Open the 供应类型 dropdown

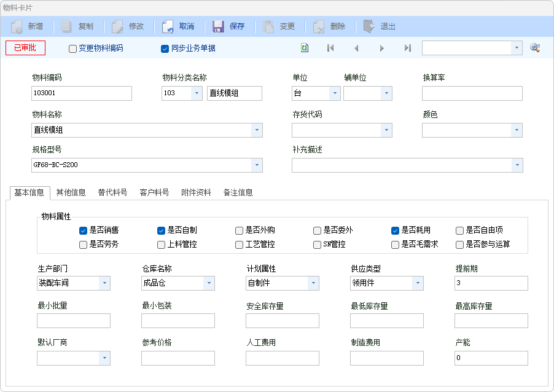(418, 283)
